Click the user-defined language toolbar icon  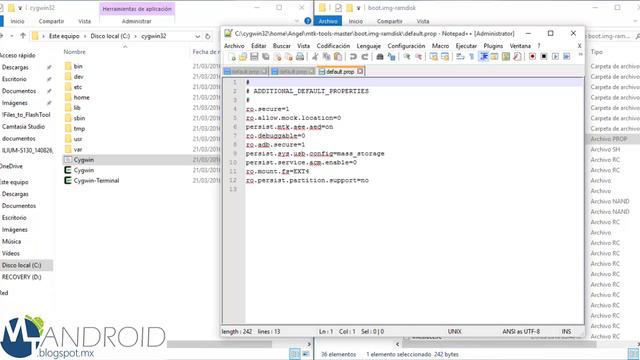tap(494, 57)
